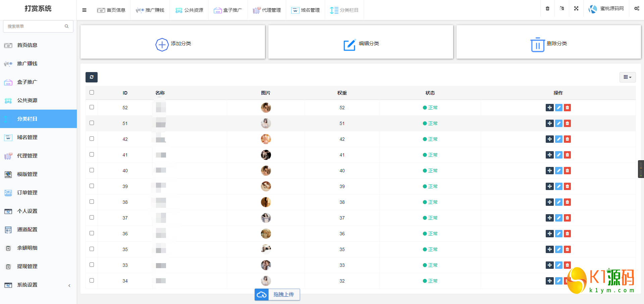The height and width of the screenshot is (304, 644).
Task: Click the drag-move icon for row 41
Action: pos(549,155)
